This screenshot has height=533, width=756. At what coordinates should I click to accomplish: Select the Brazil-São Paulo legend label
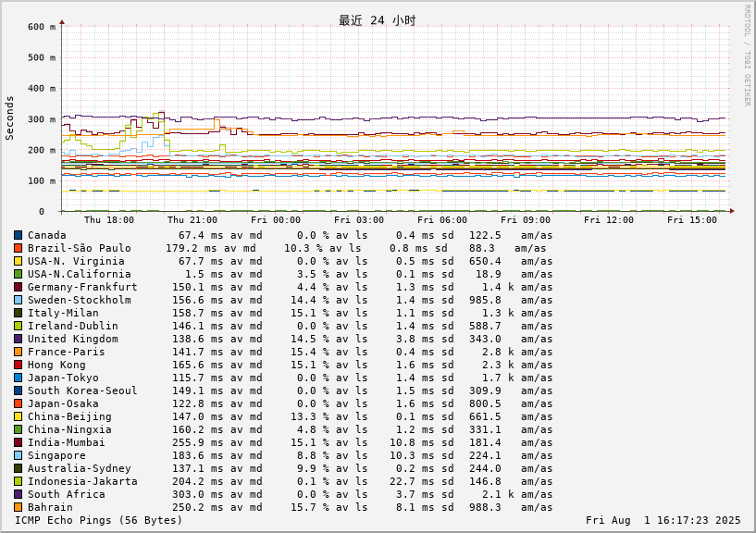(79, 248)
